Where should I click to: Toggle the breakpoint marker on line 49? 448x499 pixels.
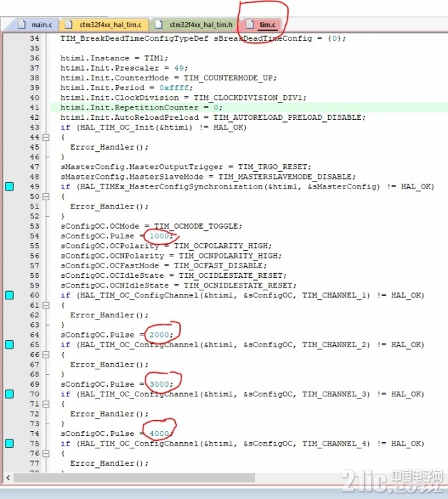tap(10, 186)
